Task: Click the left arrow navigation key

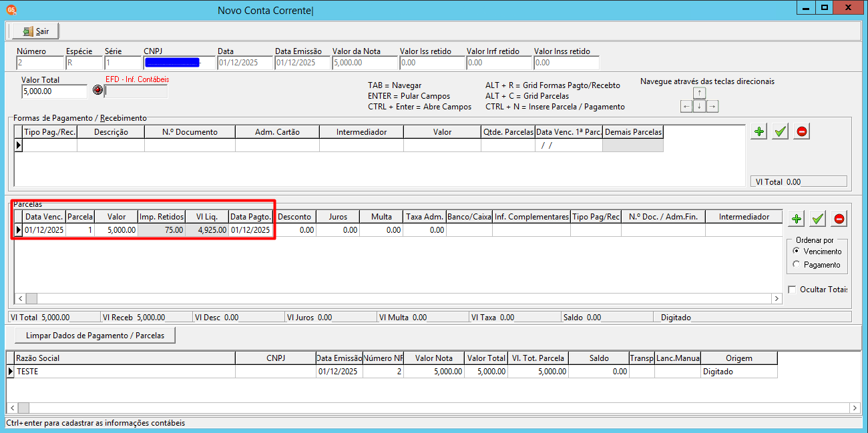Action: (x=686, y=106)
